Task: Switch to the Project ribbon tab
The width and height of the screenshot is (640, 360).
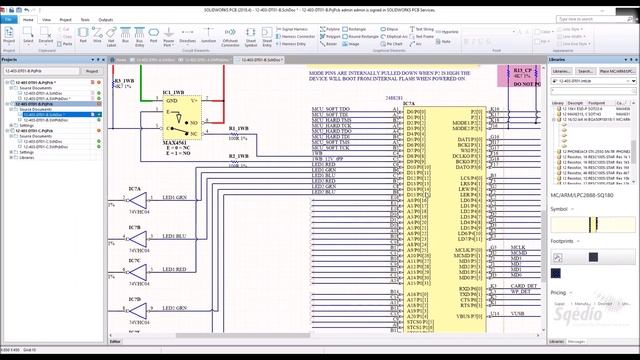Action: (65, 20)
